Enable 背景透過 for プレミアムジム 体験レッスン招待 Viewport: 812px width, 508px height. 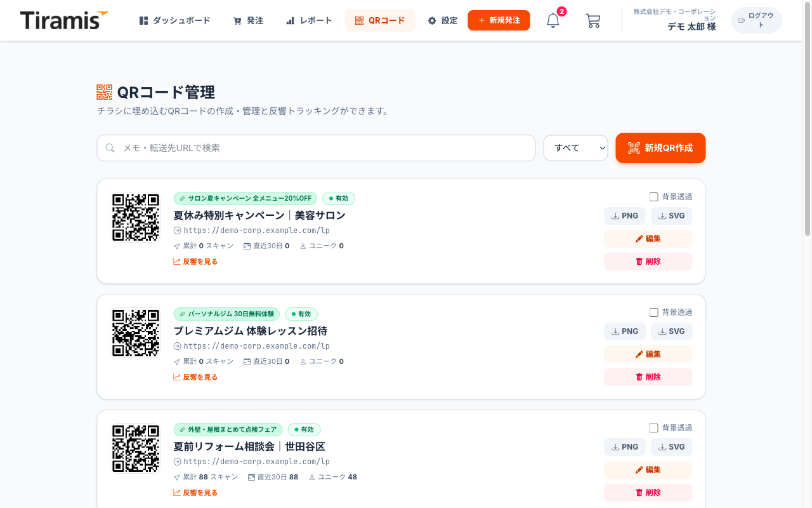(654, 312)
